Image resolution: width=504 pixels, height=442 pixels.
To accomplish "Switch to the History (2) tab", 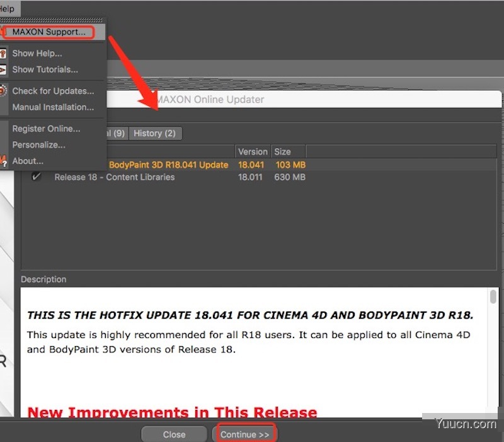I will (x=154, y=133).
